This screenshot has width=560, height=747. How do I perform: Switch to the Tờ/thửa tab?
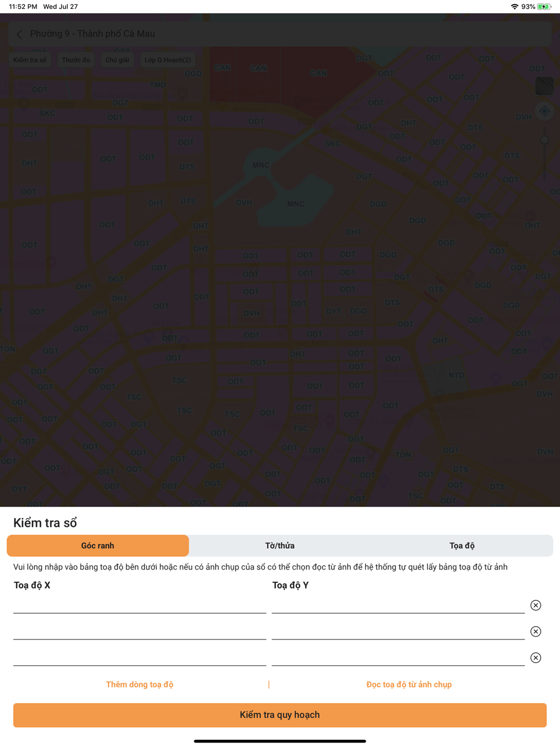pyautogui.click(x=280, y=545)
